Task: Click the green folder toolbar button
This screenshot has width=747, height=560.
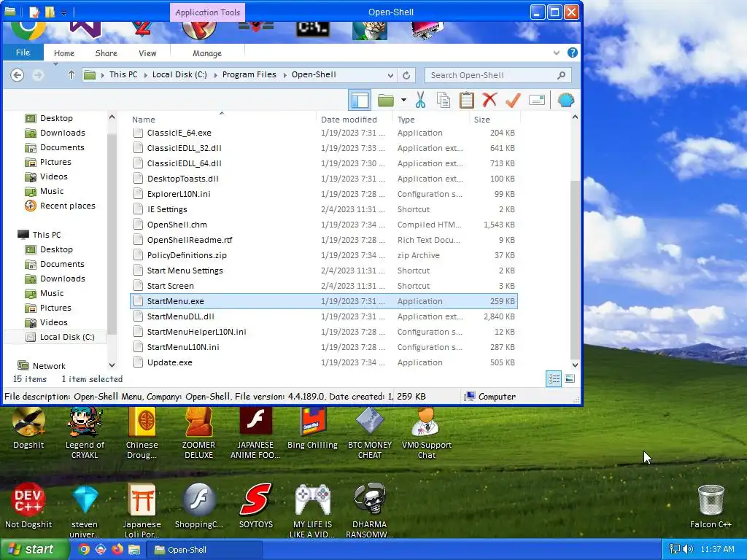Action: pos(385,101)
